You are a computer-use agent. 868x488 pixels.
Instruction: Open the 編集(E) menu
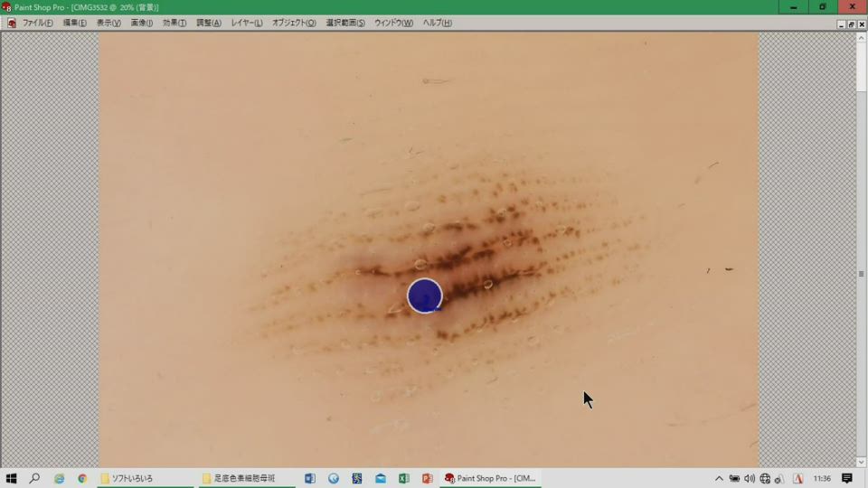[x=75, y=23]
